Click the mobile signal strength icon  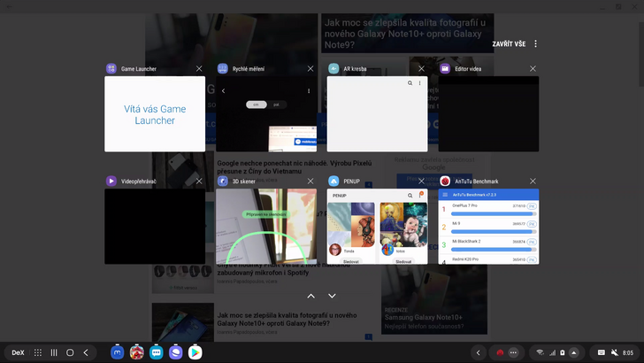553,352
